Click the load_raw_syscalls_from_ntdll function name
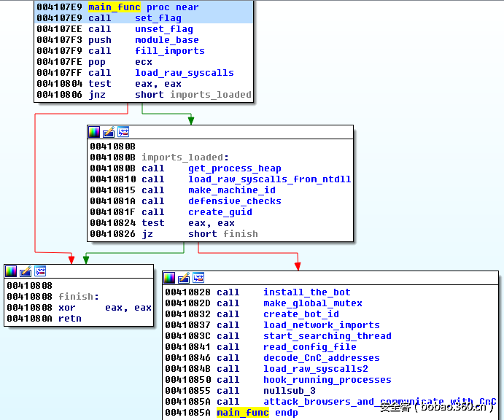The height and width of the screenshot is (420, 504). click(269, 179)
